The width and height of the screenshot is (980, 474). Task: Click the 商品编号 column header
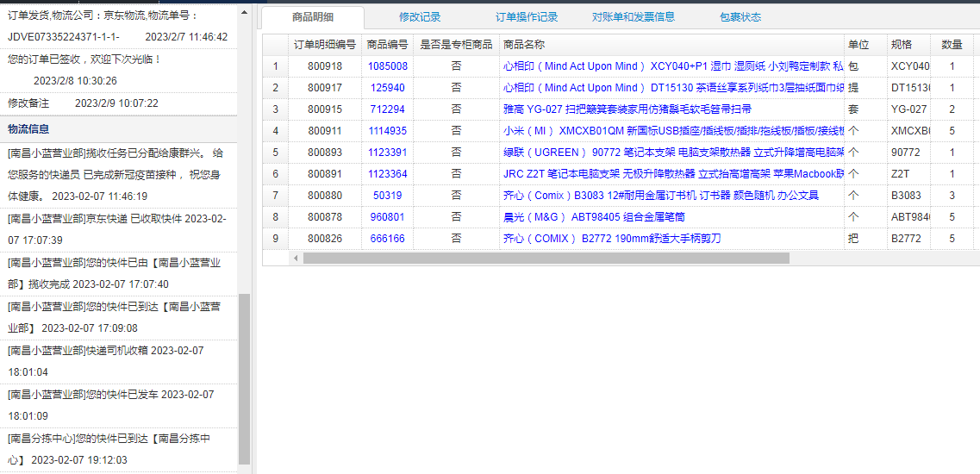pos(388,45)
